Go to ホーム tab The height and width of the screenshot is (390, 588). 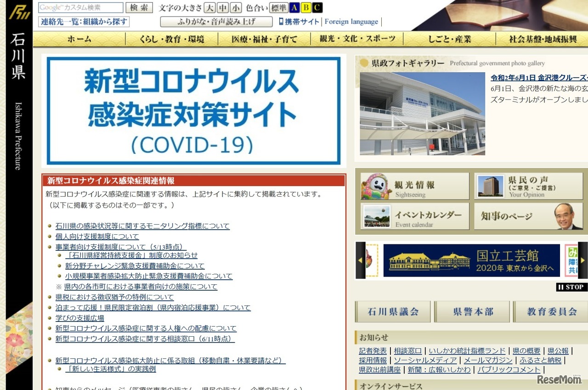coord(79,40)
